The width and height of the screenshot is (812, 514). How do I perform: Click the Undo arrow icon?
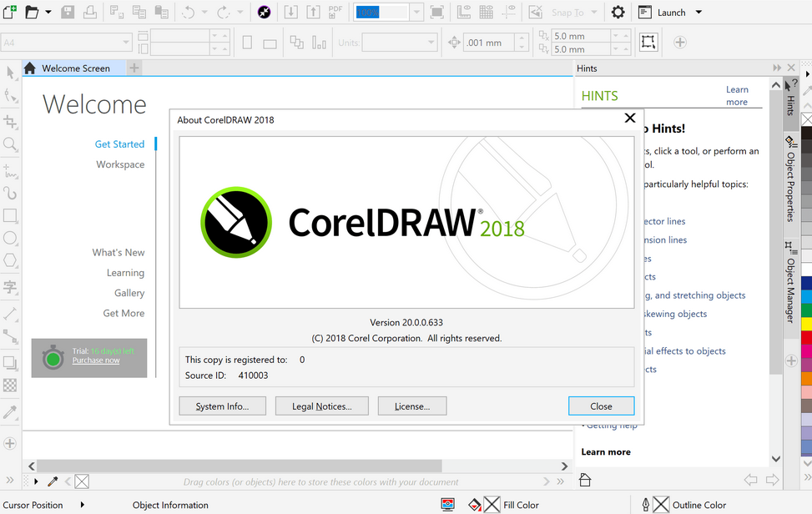point(188,13)
